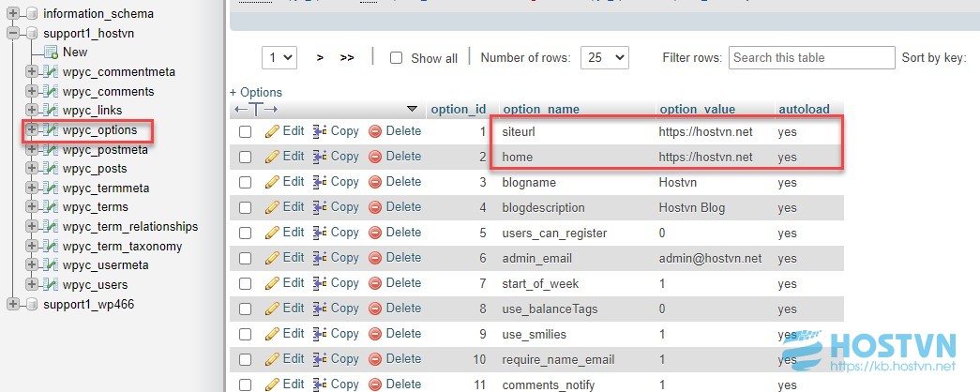Open the wpyc_usermeta table link
The width and height of the screenshot is (980, 392).
[x=106, y=265]
